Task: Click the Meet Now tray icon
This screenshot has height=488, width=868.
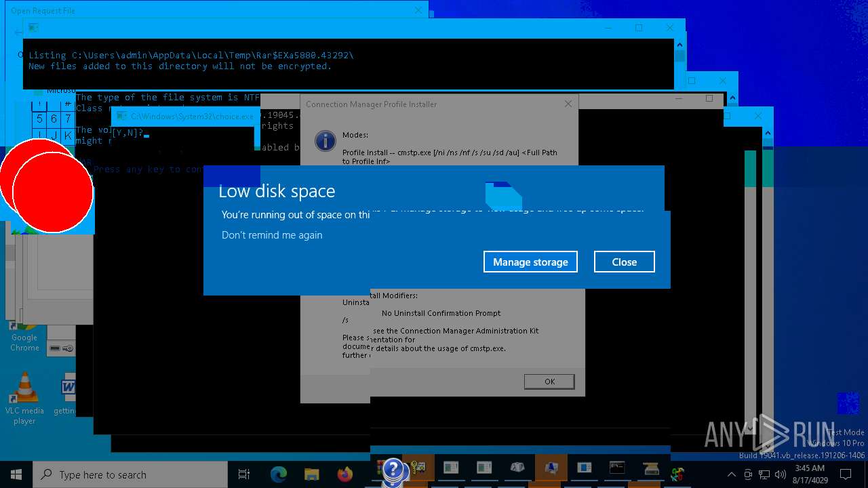Action: pyautogui.click(x=748, y=474)
